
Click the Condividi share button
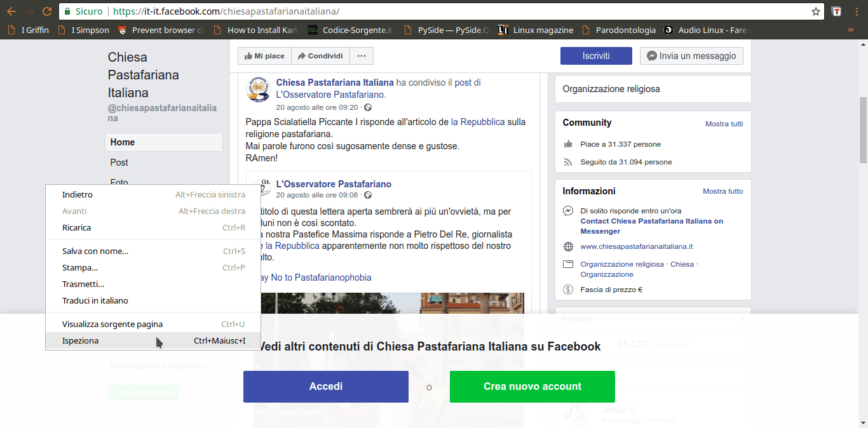(x=320, y=56)
